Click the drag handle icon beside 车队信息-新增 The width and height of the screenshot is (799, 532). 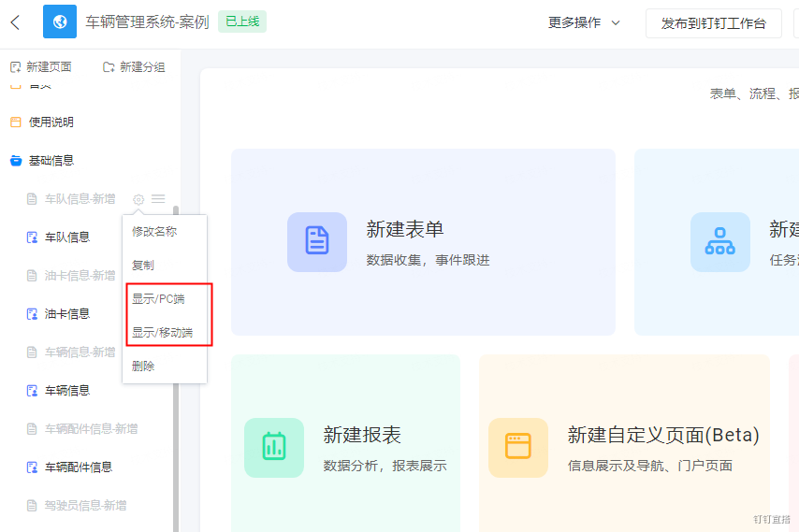click(158, 198)
